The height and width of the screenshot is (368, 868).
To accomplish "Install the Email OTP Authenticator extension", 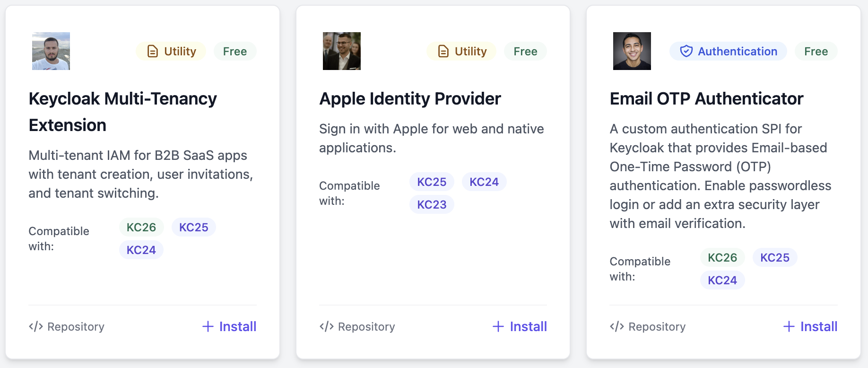I will click(810, 326).
